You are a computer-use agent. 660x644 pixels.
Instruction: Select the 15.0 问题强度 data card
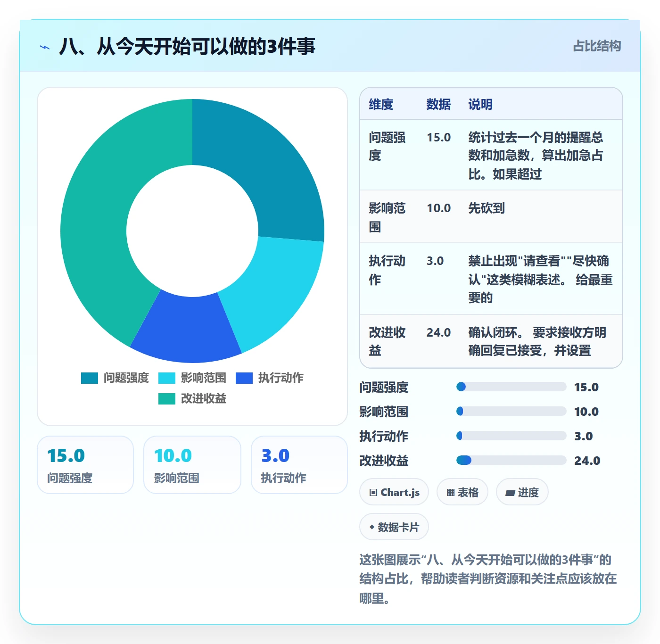[85, 465]
